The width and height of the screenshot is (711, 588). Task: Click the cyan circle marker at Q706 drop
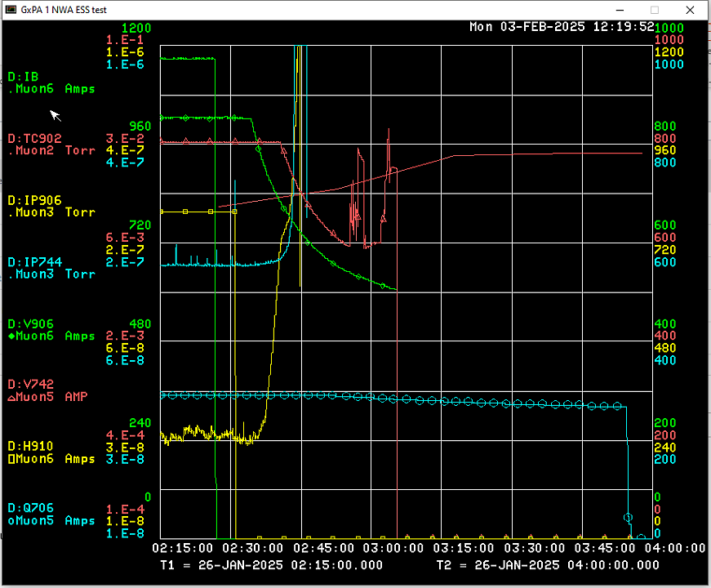[628, 517]
